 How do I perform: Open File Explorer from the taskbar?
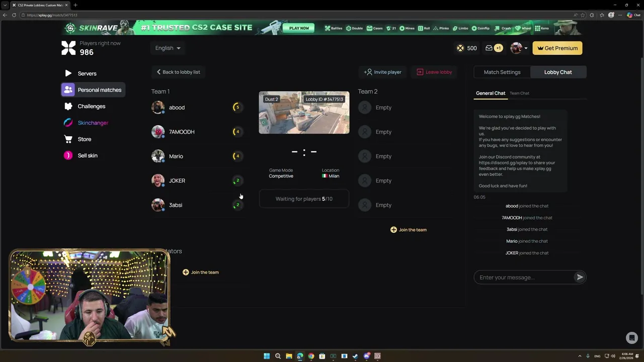pyautogui.click(x=289, y=356)
